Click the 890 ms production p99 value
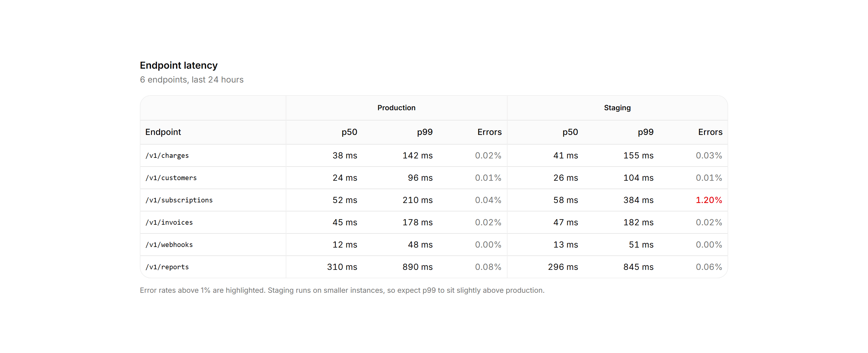The image size is (868, 353). 417,267
